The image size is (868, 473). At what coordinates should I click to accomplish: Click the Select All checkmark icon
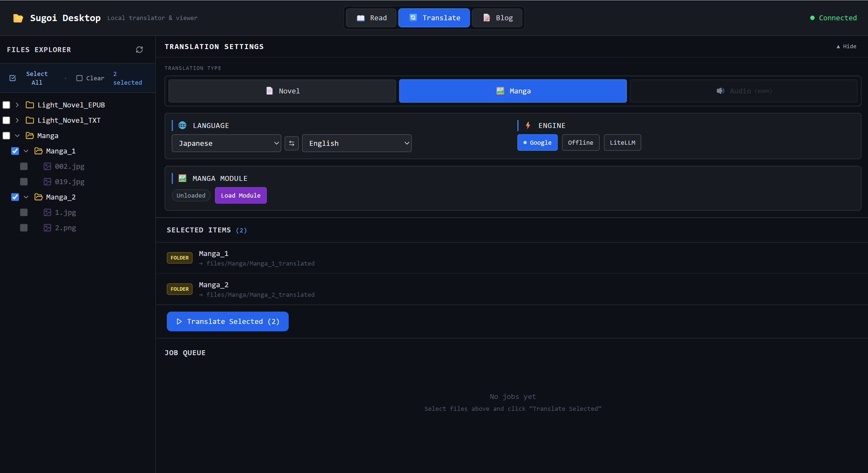click(x=13, y=78)
